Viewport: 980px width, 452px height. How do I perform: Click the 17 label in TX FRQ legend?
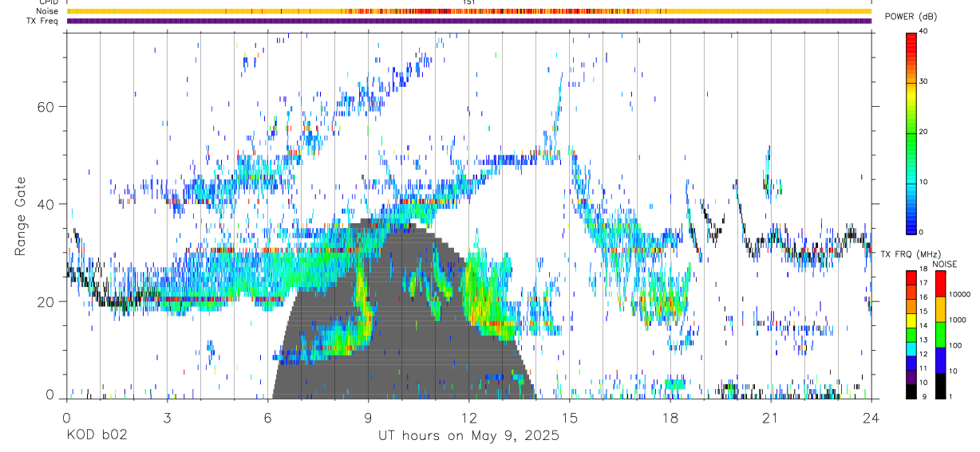(x=922, y=283)
